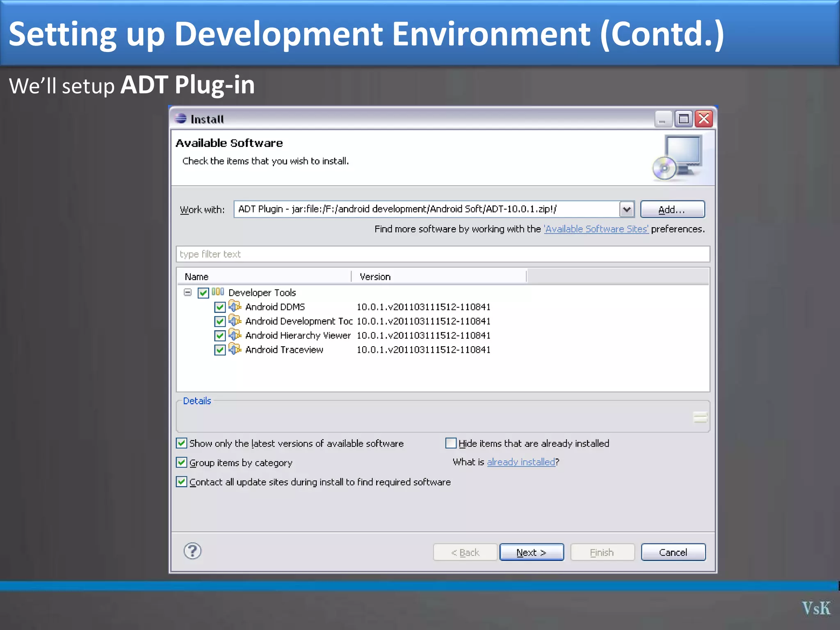This screenshot has height=630, width=840.
Task: Open the Work with dropdown arrow
Action: pos(626,209)
